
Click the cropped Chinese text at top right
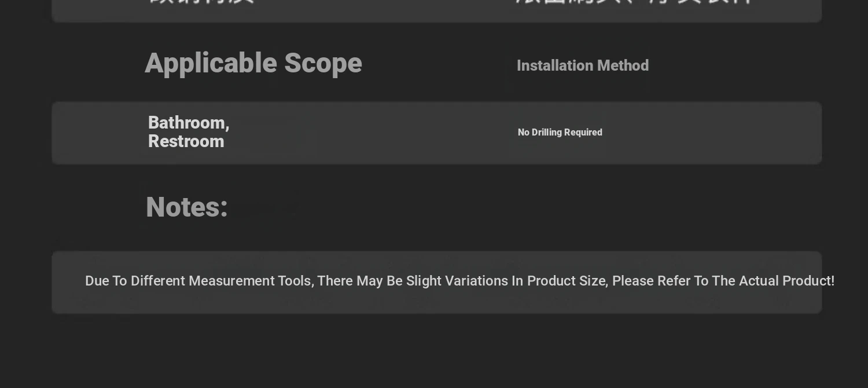pyautogui.click(x=635, y=2)
